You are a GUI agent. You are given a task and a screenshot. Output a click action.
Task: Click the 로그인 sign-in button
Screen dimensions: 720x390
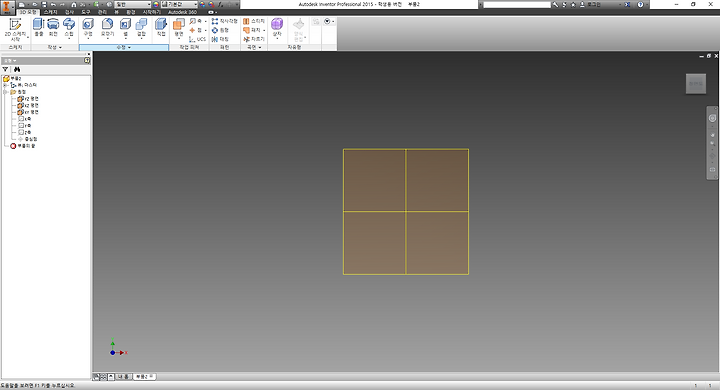tap(590, 5)
